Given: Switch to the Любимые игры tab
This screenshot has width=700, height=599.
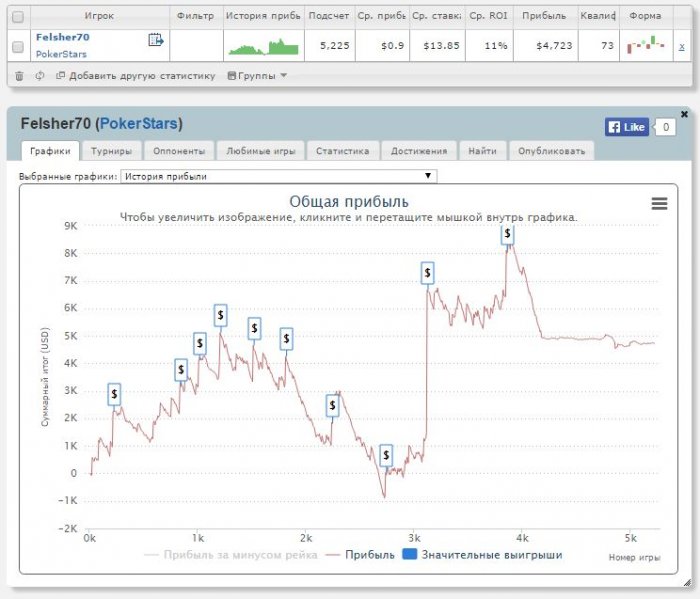Looking at the screenshot, I should (261, 151).
